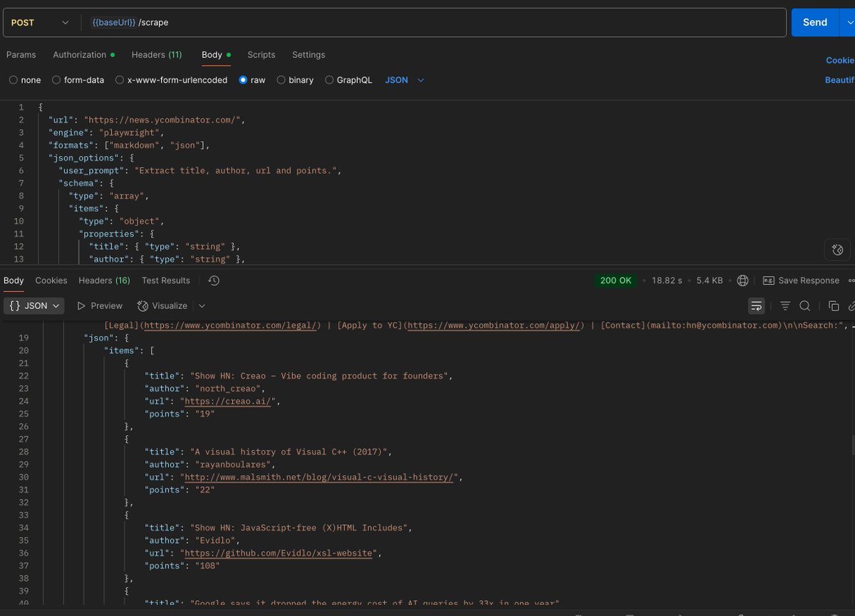Viewport: 855px width, 616px height.
Task: Click the 5.4 KB response size
Action: click(708, 281)
